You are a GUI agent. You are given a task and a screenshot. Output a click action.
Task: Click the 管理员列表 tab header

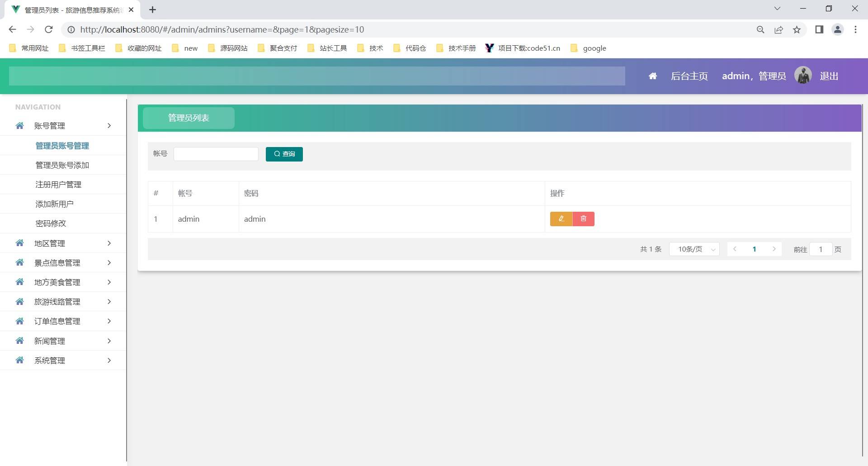click(189, 118)
